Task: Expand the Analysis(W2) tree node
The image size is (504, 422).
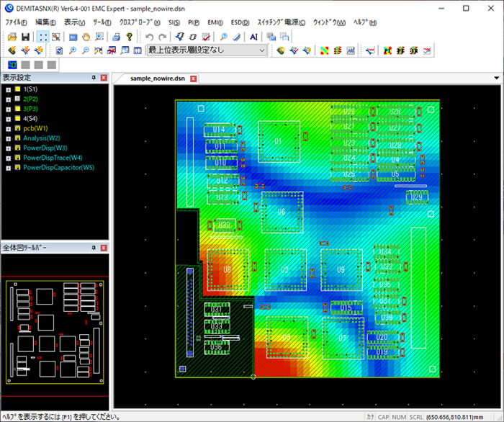Action: (x=8, y=138)
